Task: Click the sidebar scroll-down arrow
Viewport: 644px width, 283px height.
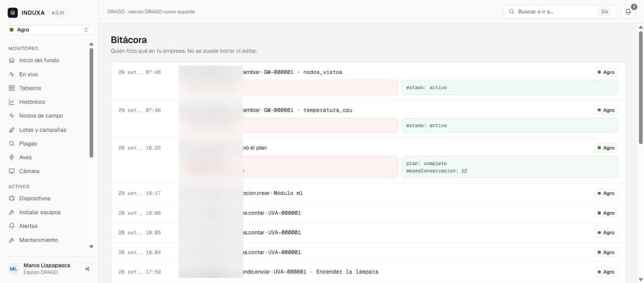Action: coord(91,247)
